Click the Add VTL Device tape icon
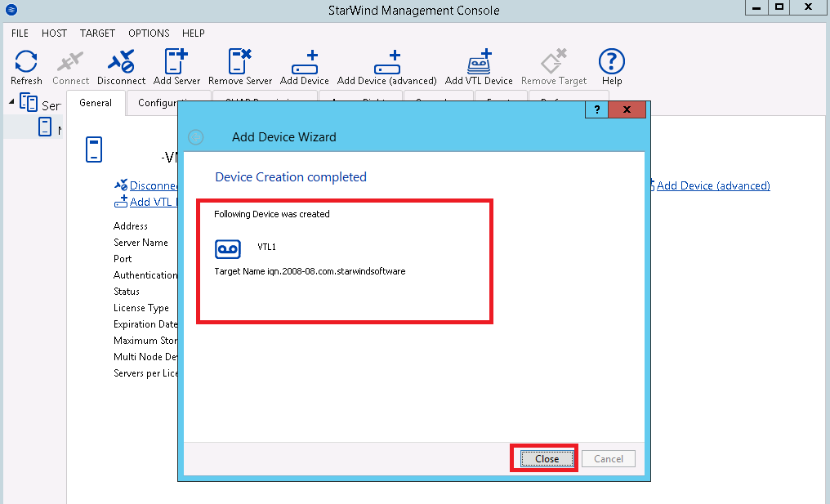This screenshot has width=830, height=504. coord(480,64)
